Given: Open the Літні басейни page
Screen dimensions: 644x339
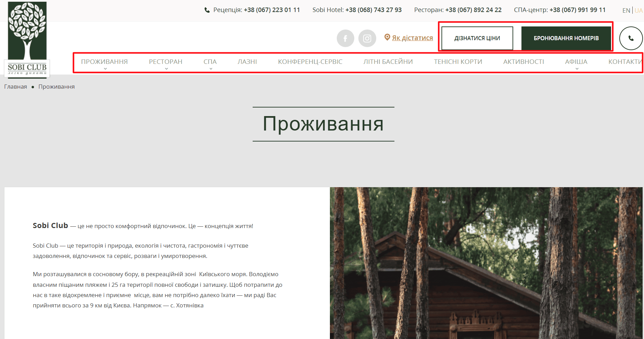Looking at the screenshot, I should click(388, 62).
